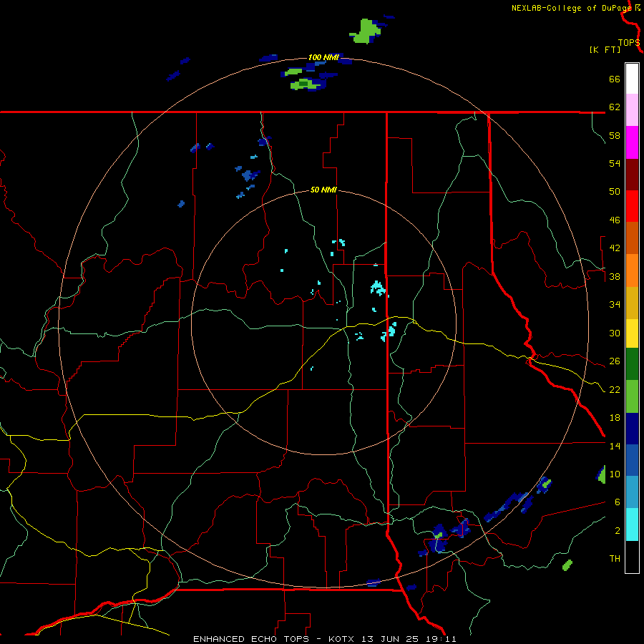
Task: Click the black TH threshold legend block
Action: [x=632, y=557]
